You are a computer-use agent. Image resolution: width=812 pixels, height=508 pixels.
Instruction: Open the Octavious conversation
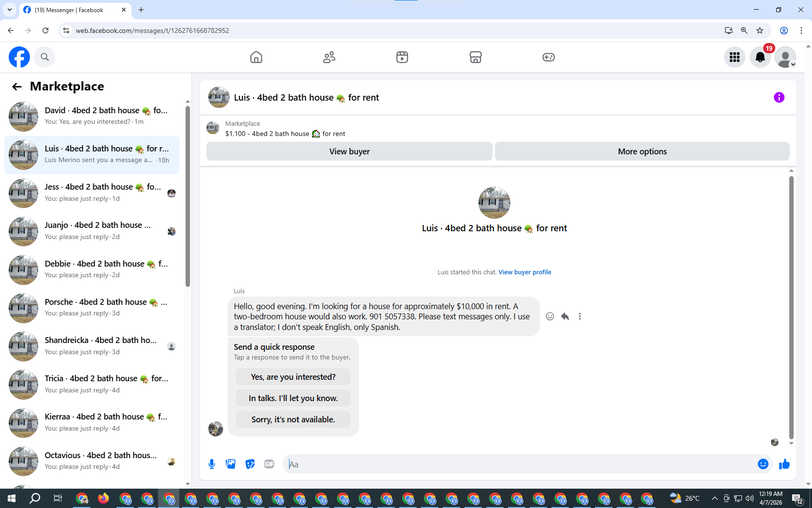click(92, 461)
